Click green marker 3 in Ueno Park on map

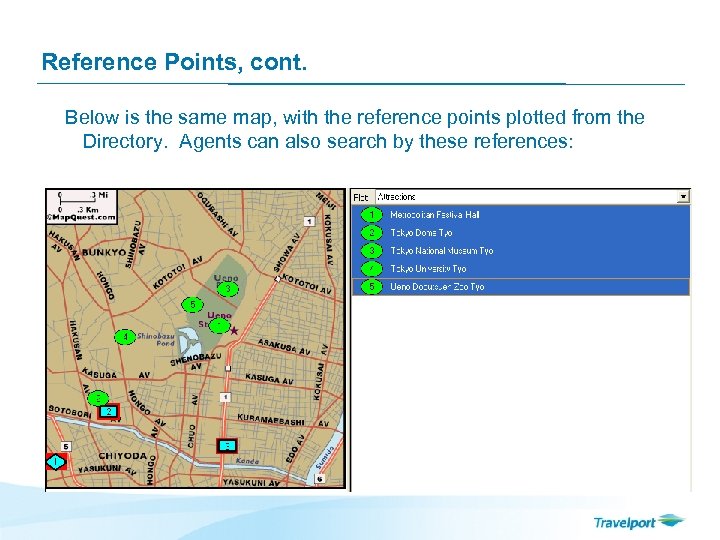point(228,289)
